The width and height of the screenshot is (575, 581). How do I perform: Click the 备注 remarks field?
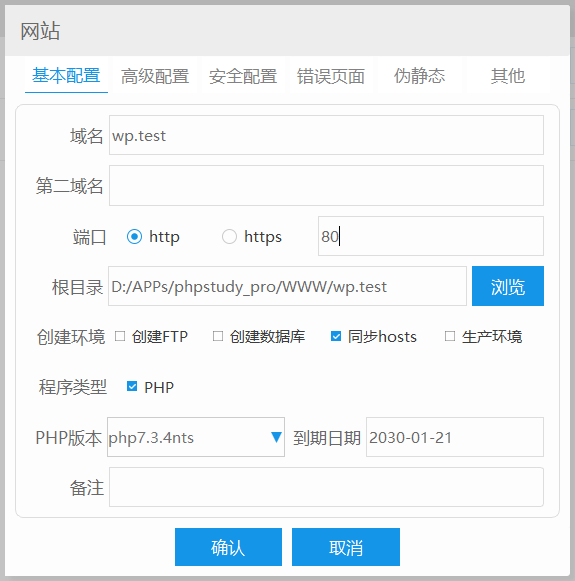click(326, 487)
